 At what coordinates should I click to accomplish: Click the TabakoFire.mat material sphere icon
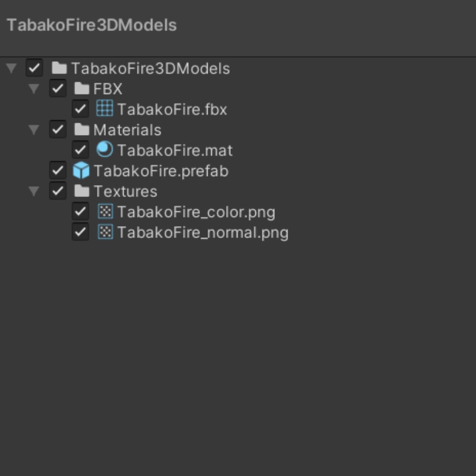pyautogui.click(x=104, y=150)
